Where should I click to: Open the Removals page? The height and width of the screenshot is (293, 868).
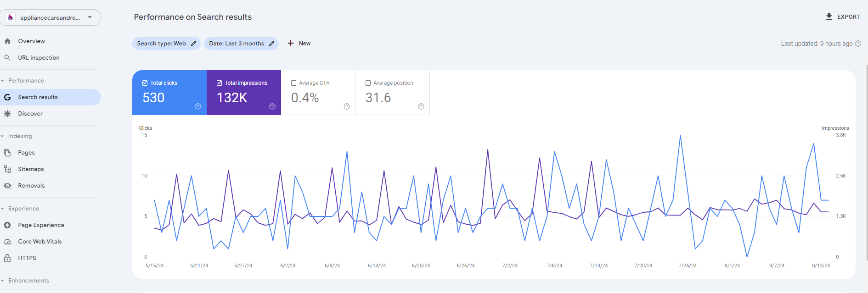pyautogui.click(x=31, y=186)
